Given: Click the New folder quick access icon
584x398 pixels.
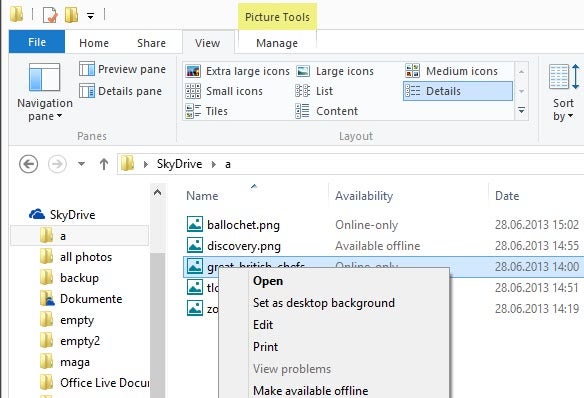Looking at the screenshot, I should click(x=71, y=15).
